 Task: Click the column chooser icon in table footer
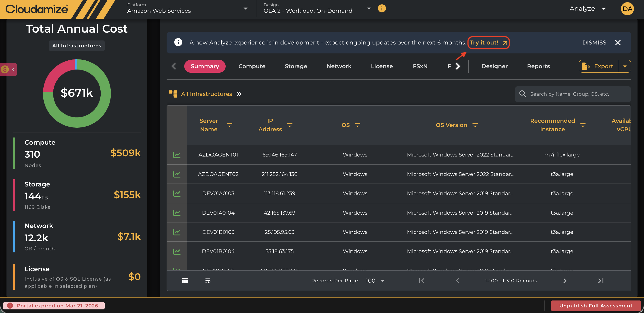[x=185, y=281]
